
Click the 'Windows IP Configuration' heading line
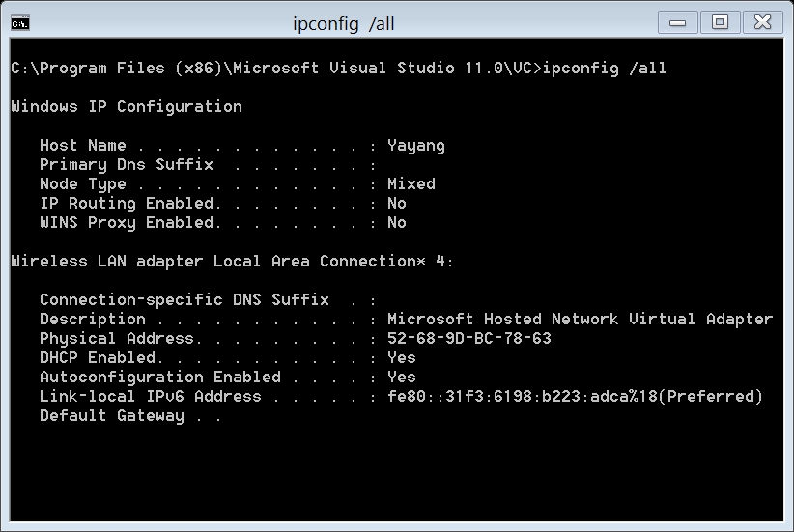click(x=127, y=107)
